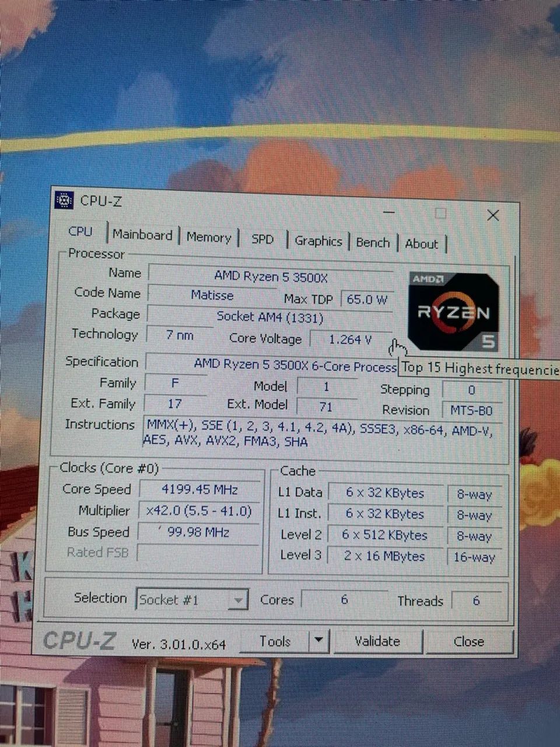Click the Ext. Family value 17
This screenshot has width=560, height=747.
point(174,403)
